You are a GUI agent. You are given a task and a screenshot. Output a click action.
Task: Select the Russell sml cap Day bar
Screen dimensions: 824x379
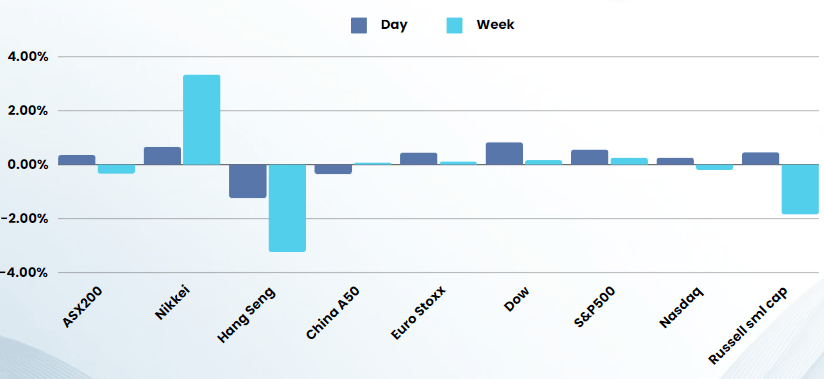pyautogui.click(x=760, y=159)
